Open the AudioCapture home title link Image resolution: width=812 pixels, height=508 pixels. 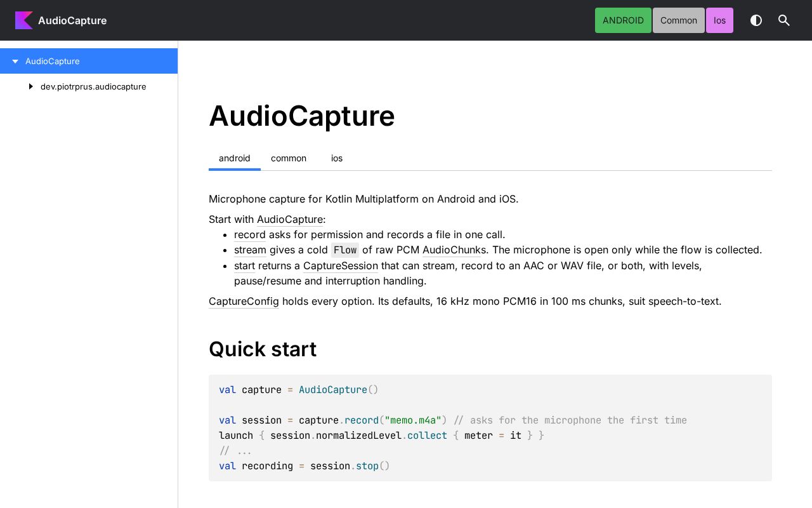[x=72, y=20]
